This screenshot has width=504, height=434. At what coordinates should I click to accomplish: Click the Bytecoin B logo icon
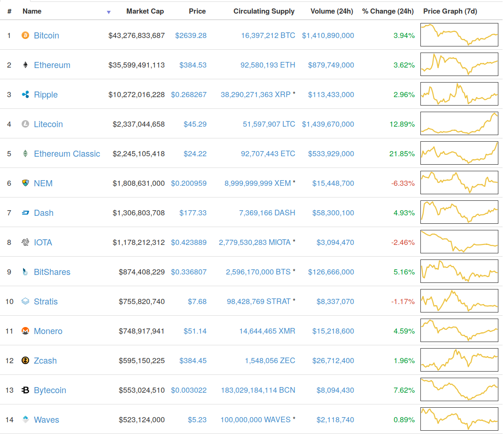pos(25,390)
